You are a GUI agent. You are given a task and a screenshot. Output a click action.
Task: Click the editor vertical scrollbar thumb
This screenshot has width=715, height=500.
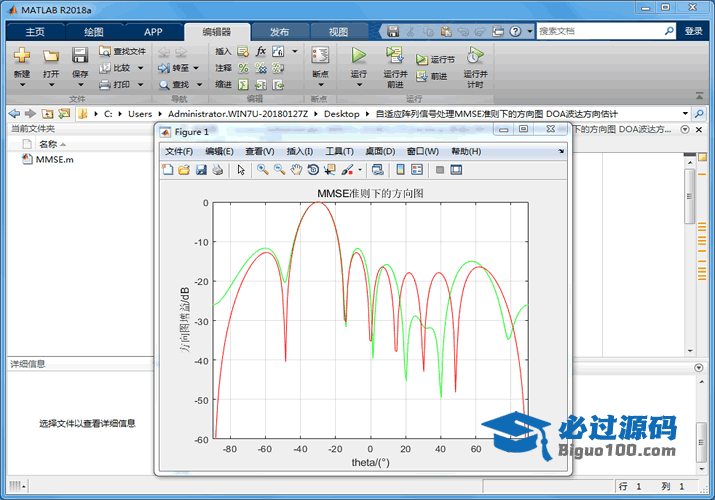pyautogui.click(x=689, y=196)
